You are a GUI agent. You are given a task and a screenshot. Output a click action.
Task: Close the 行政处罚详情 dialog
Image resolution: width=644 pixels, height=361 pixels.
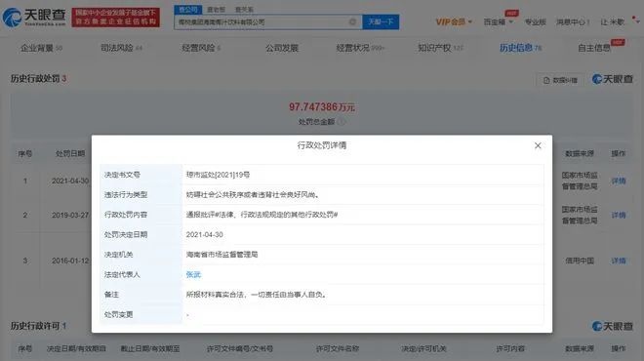click(538, 145)
